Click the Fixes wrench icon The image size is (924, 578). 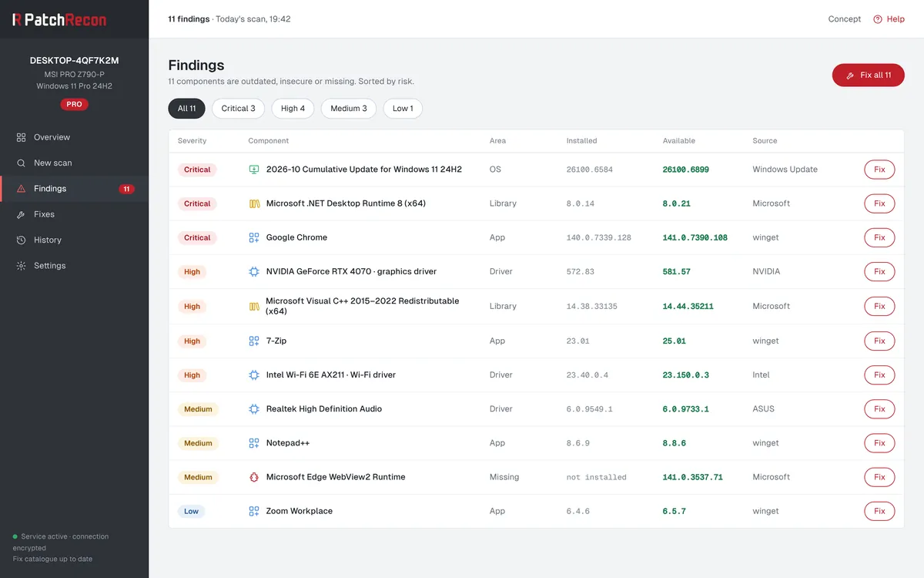tap(21, 214)
